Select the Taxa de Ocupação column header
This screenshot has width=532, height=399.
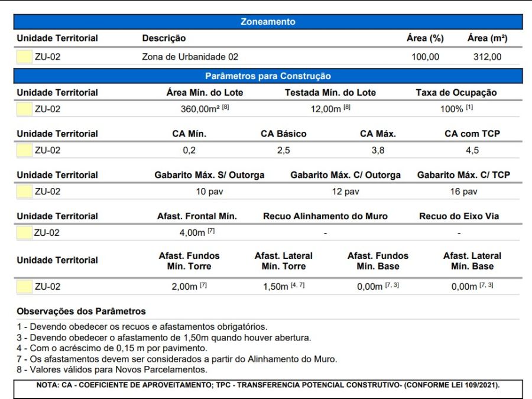click(x=456, y=93)
